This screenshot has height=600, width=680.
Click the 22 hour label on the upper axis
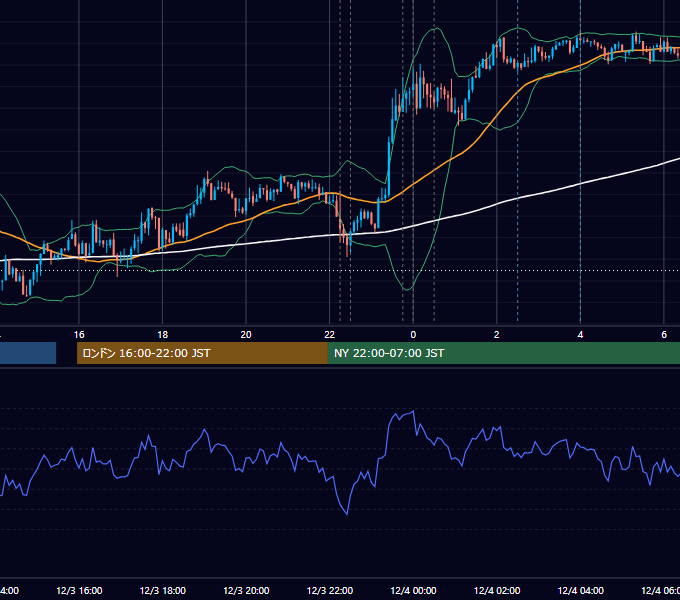click(x=330, y=335)
